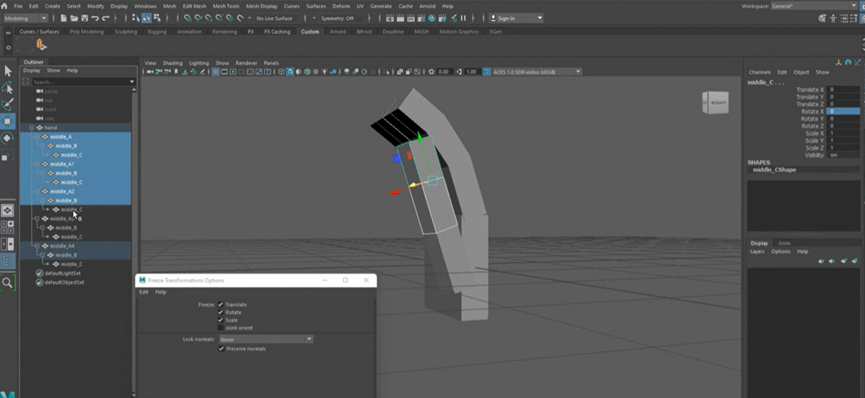
Task: Collapse the middle_A4 node in Outliner
Action: click(x=37, y=246)
